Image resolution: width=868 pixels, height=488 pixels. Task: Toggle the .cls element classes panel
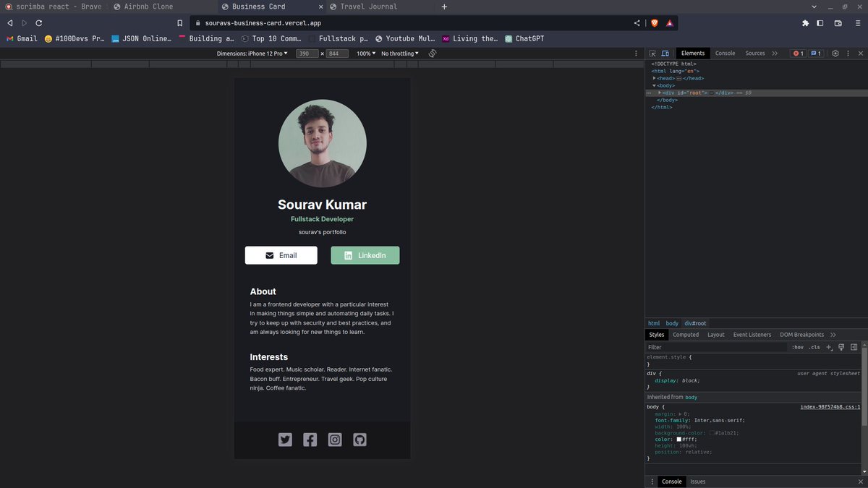coord(814,348)
